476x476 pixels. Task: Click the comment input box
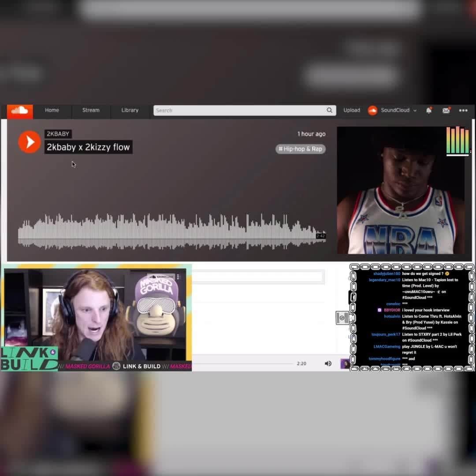(x=258, y=277)
